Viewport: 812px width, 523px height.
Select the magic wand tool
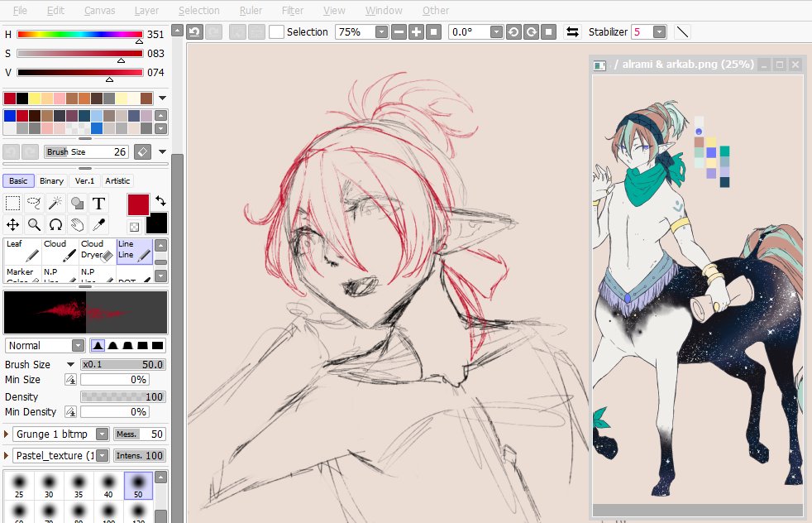[55, 203]
